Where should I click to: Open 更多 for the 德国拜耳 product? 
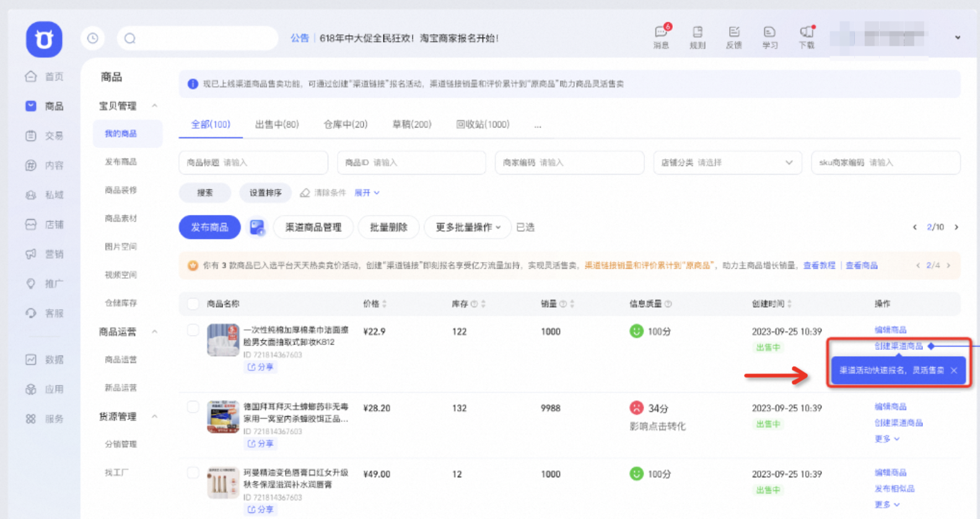(886, 438)
